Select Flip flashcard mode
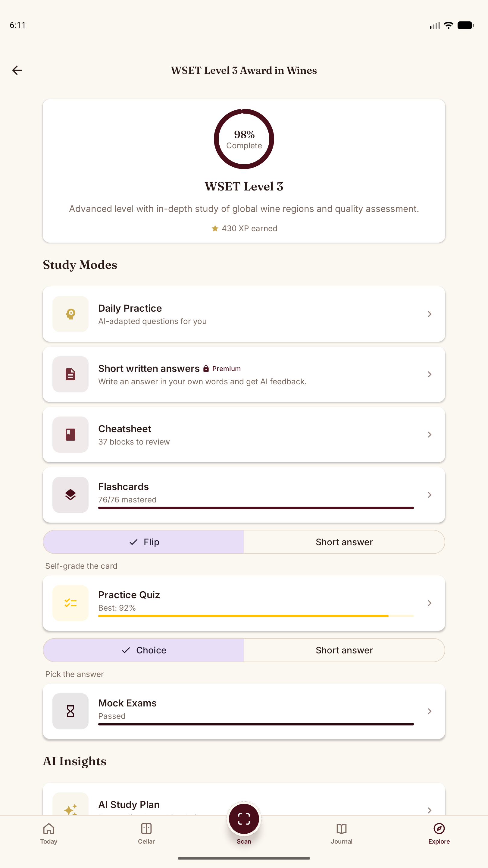Image resolution: width=488 pixels, height=868 pixels. pos(144,542)
